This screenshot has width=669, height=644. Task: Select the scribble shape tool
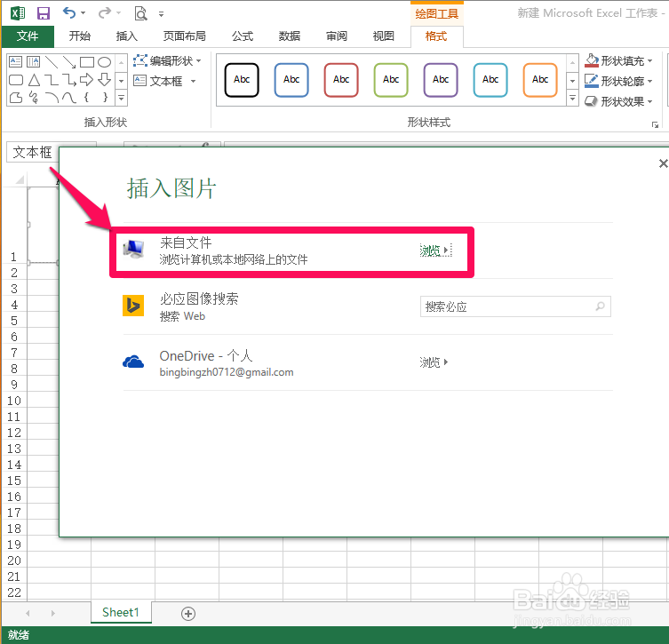click(33, 98)
